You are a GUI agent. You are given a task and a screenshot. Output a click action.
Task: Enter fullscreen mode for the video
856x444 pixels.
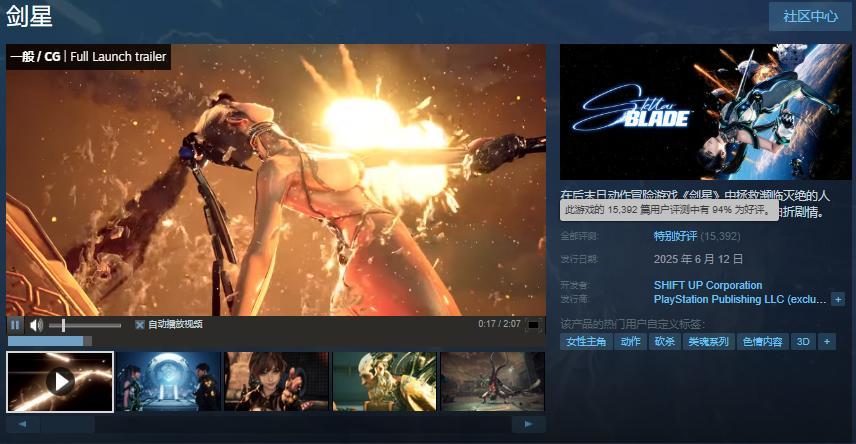[534, 325]
